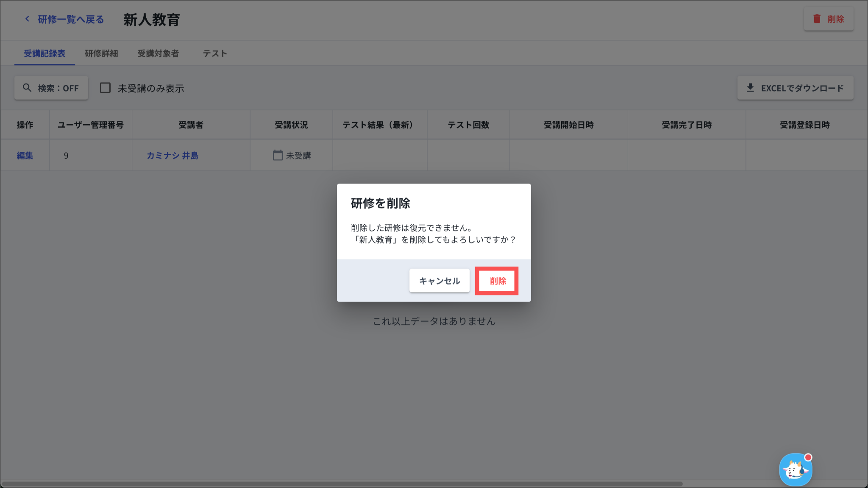Click the back chevron beside 研修一覧へ戻る
This screenshot has width=868, height=488.
tap(27, 19)
